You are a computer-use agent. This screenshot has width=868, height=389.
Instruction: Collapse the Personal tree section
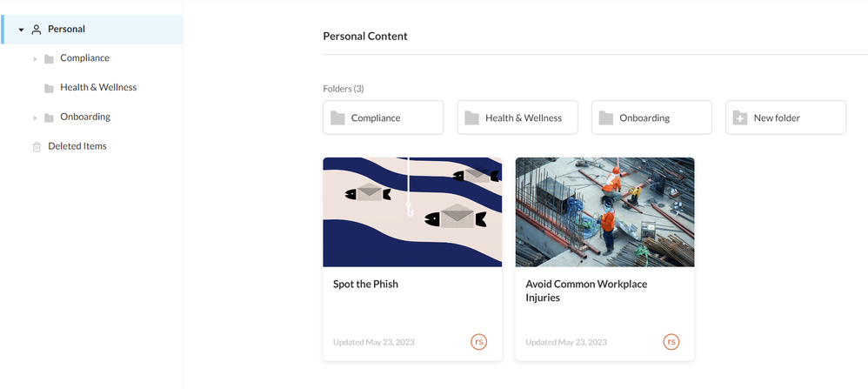click(x=21, y=30)
